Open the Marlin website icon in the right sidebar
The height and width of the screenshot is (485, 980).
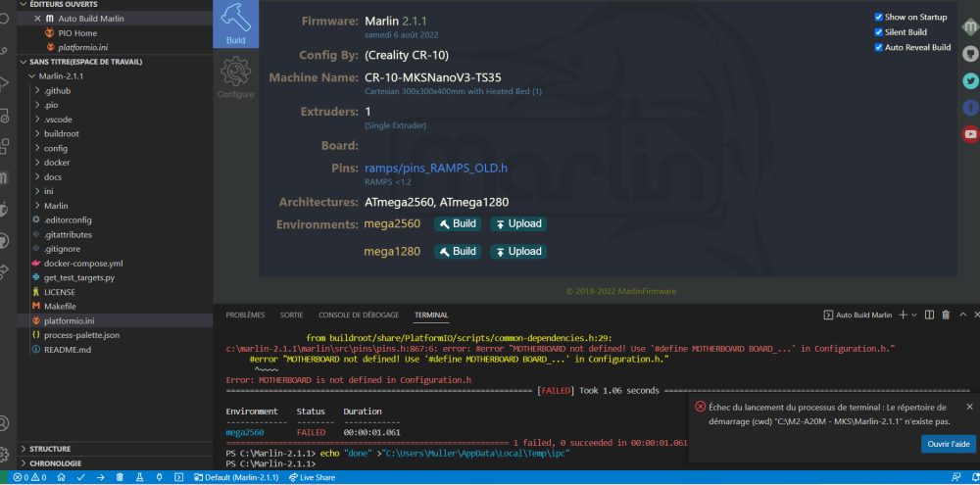coord(970,26)
